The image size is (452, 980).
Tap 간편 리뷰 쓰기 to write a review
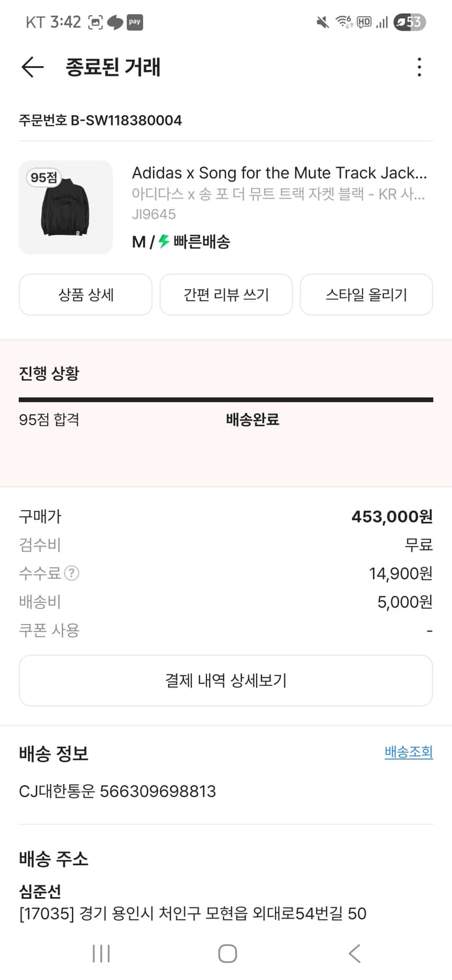pyautogui.click(x=226, y=295)
